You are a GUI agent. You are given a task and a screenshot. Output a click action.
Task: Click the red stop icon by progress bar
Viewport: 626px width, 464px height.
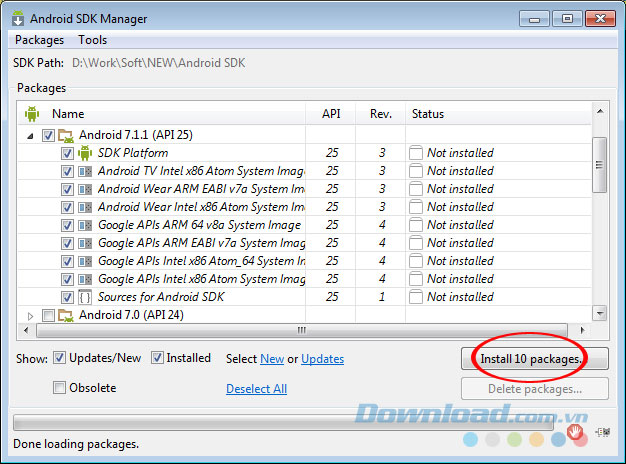click(577, 431)
